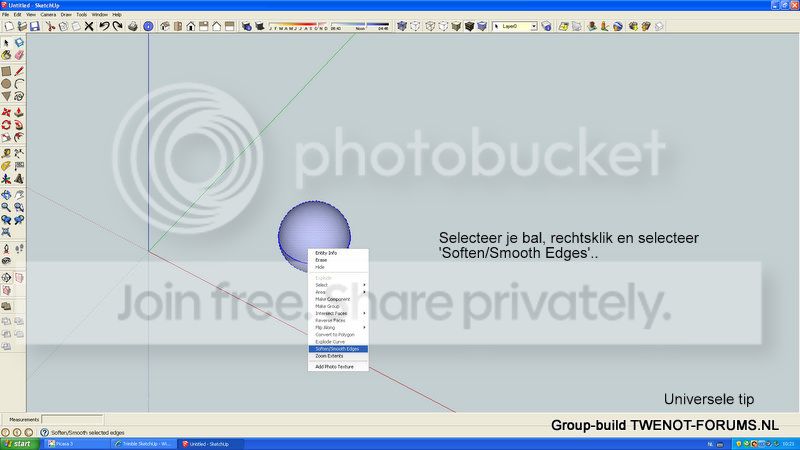This screenshot has width=800, height=450.
Task: Choose Entity Info in context menu
Action: point(338,253)
